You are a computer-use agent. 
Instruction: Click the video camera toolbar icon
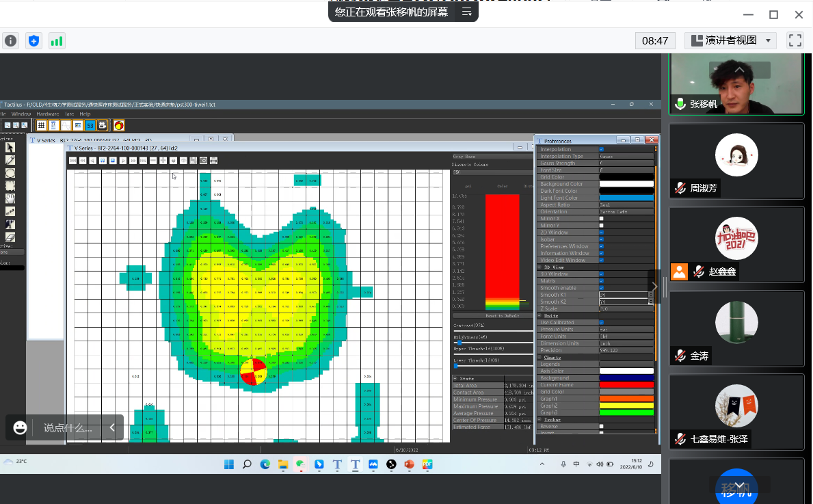coord(103,125)
